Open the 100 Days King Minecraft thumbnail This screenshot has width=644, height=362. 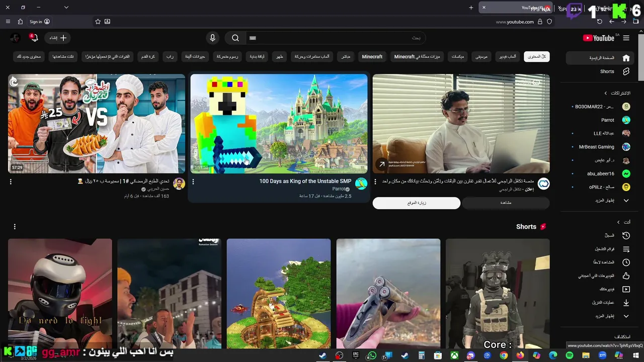tap(279, 124)
